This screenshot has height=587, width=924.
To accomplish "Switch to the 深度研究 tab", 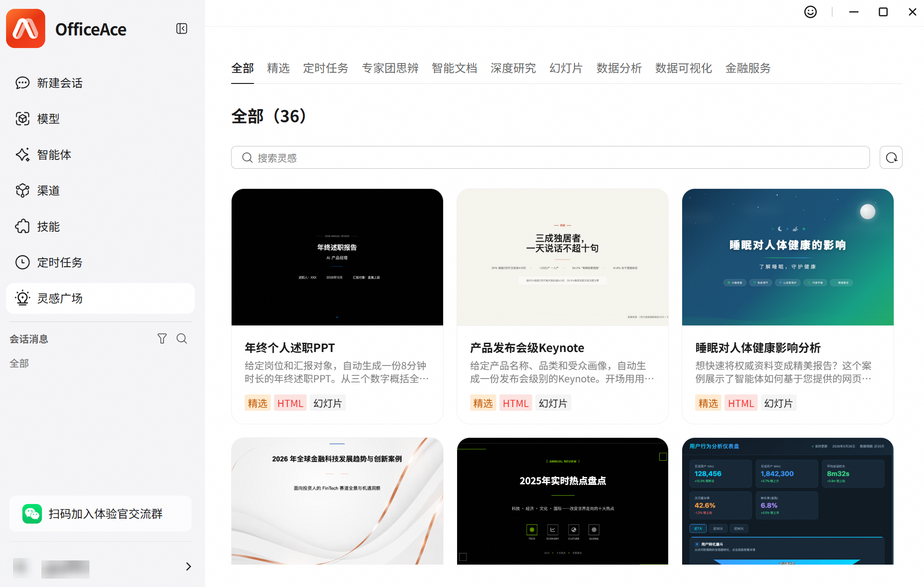I will click(x=513, y=69).
